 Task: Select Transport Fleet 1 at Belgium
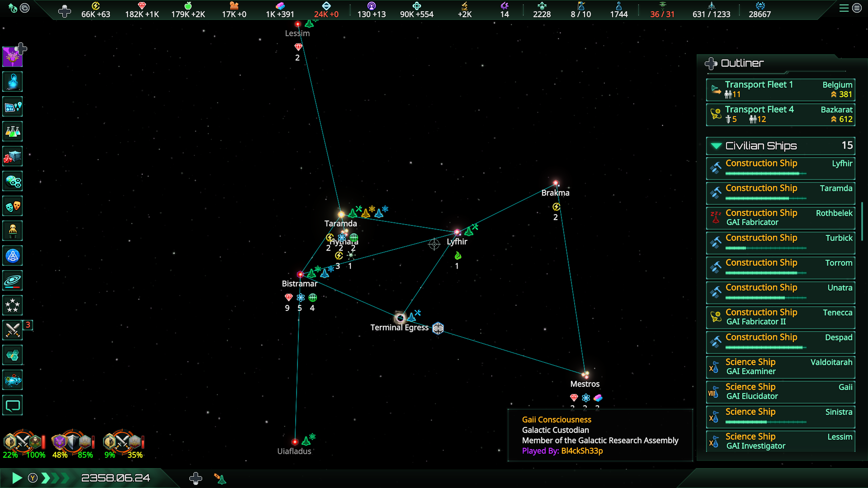pyautogui.click(x=780, y=90)
